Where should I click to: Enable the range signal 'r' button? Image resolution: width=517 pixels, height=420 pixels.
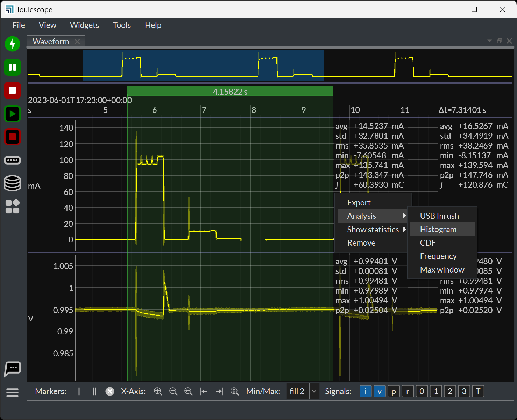click(408, 391)
